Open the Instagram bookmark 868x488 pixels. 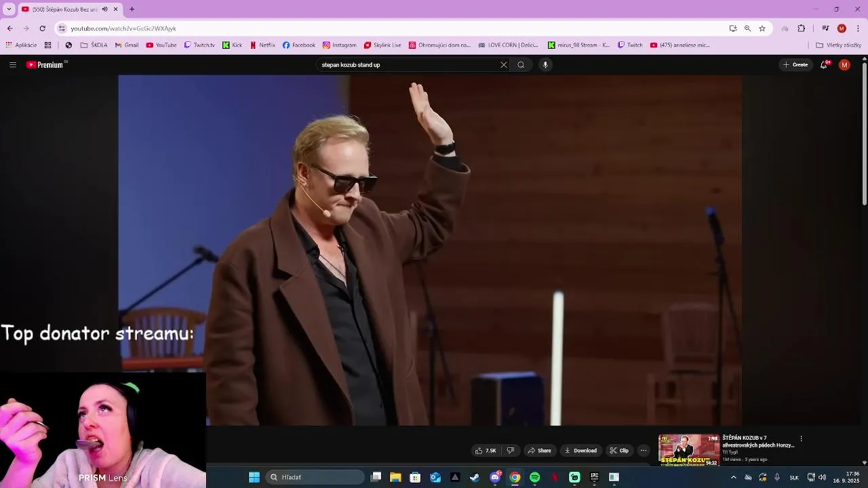[x=340, y=45]
